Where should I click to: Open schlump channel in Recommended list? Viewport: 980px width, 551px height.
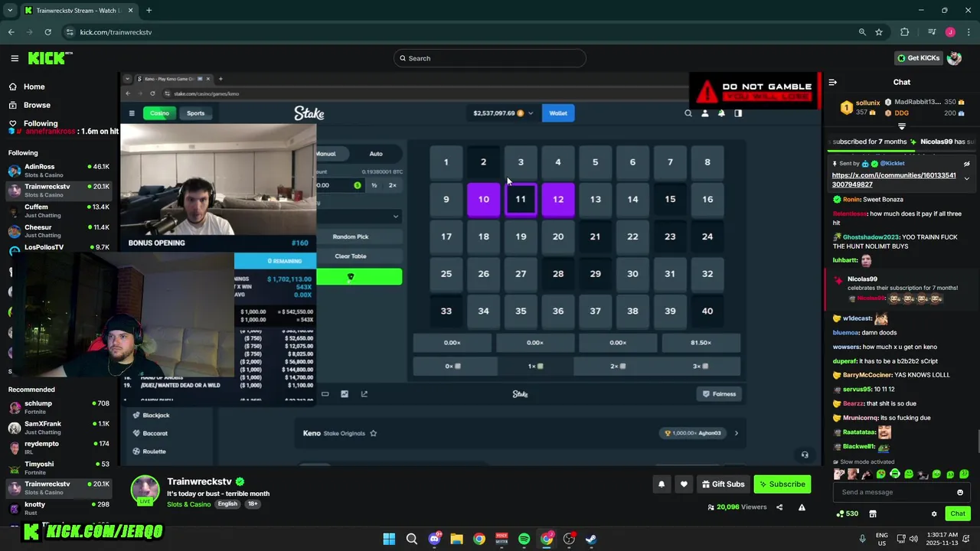click(60, 407)
